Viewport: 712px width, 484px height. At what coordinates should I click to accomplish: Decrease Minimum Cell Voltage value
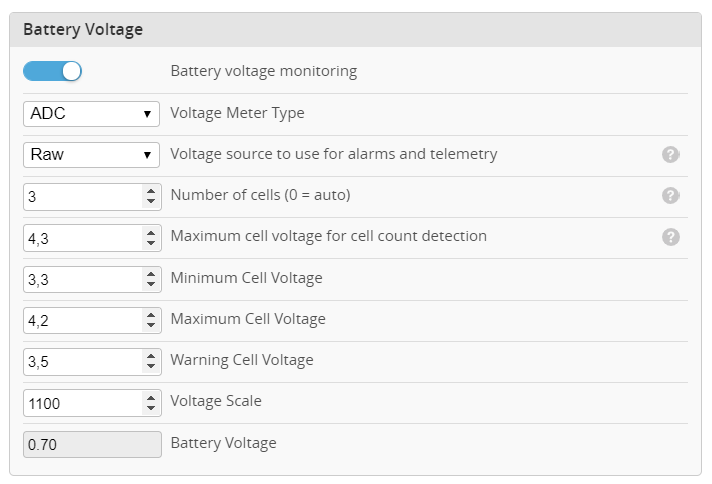tap(151, 284)
